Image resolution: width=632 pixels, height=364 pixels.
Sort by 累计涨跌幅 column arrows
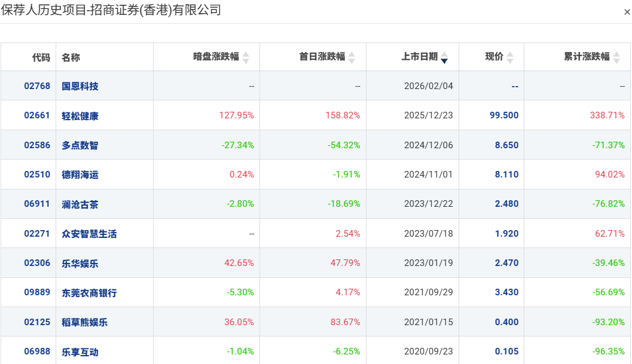tap(616, 57)
